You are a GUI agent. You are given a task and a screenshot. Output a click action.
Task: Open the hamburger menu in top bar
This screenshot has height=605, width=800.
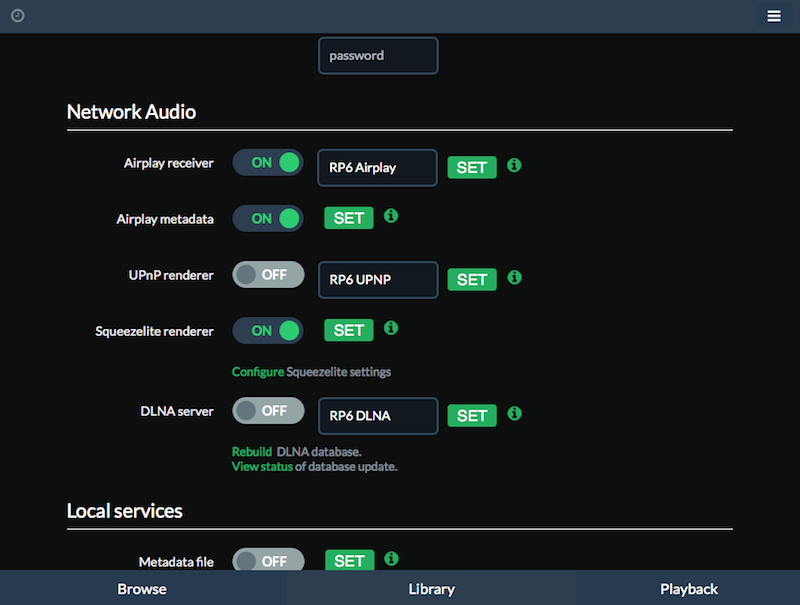pyautogui.click(x=773, y=16)
